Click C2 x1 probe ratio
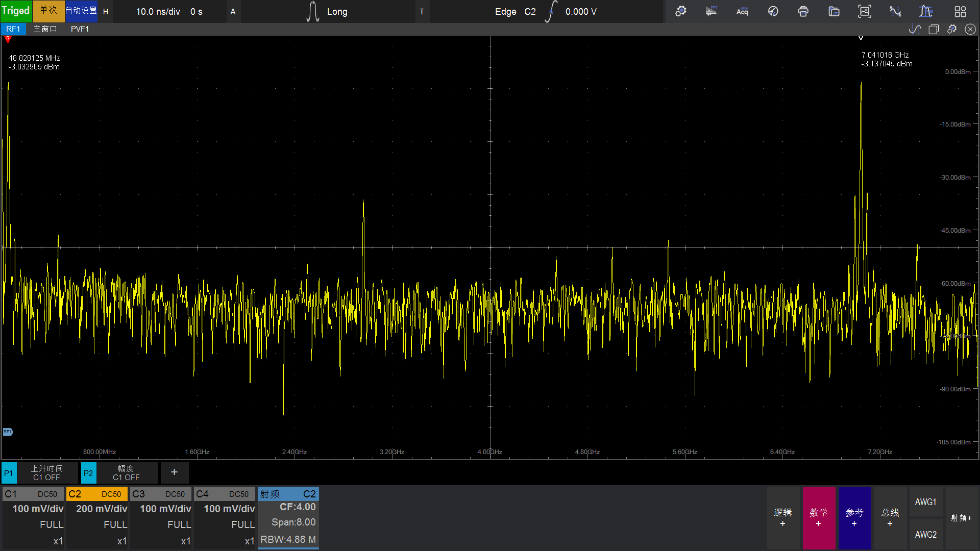The image size is (980, 551). pyautogui.click(x=122, y=541)
